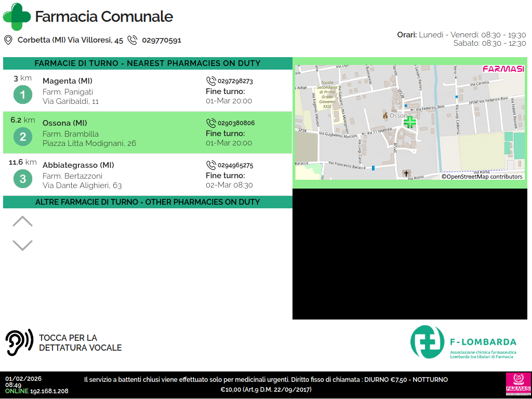Open the Farmacie di Turno header section

(148, 63)
